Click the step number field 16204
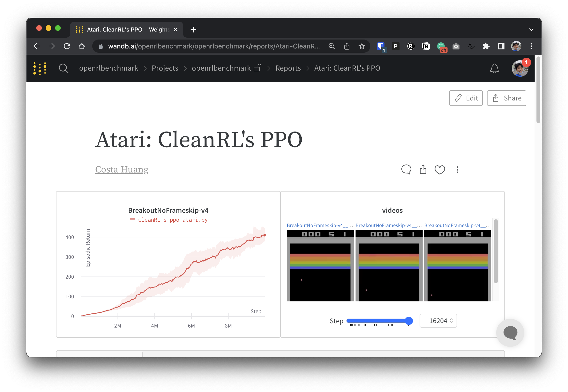The width and height of the screenshot is (568, 392). tap(438, 320)
